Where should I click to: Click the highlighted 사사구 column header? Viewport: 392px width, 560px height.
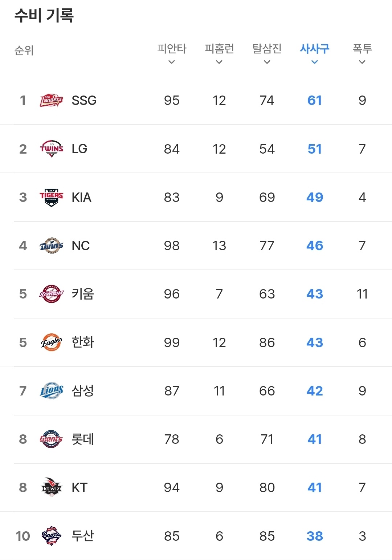coord(314,49)
